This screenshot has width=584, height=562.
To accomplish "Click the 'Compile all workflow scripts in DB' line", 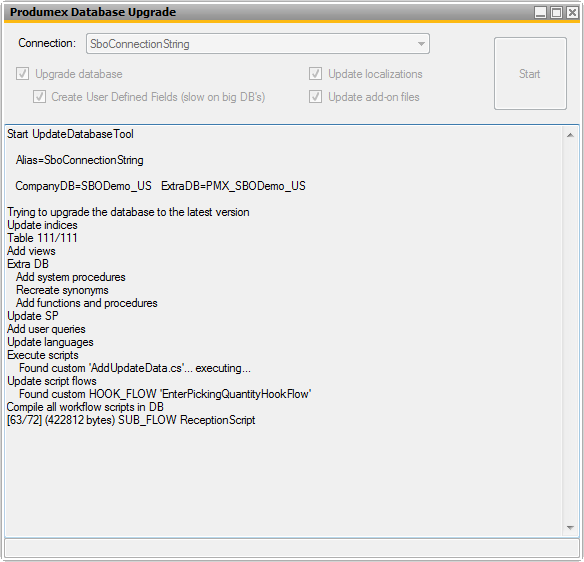I will click(85, 407).
